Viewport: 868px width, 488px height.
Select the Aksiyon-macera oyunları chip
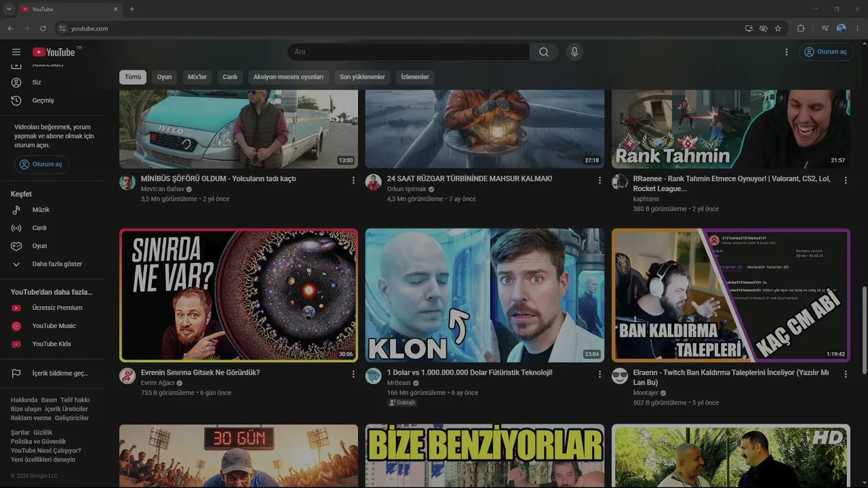[x=288, y=77]
